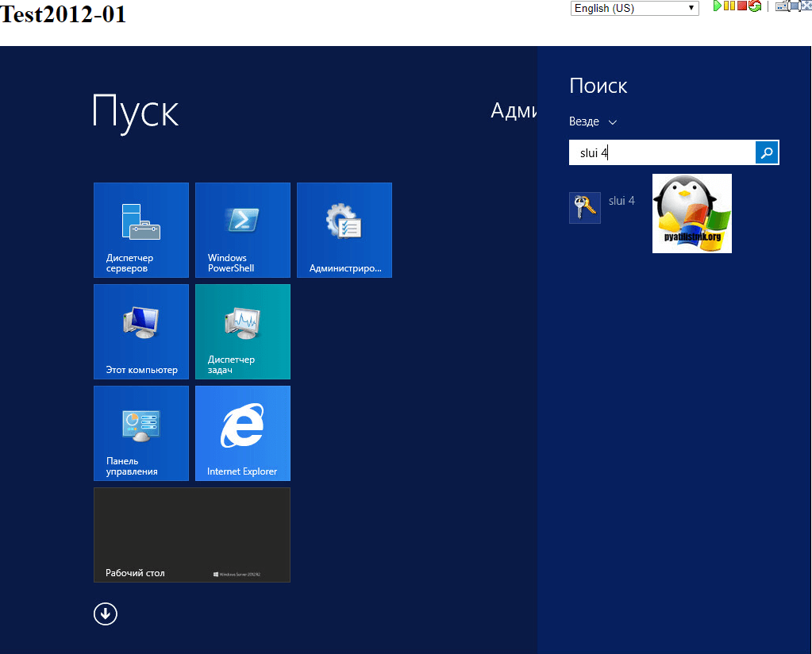Switch to the Рабочий стол desktop tile
This screenshot has width=812, height=654.
pos(192,535)
